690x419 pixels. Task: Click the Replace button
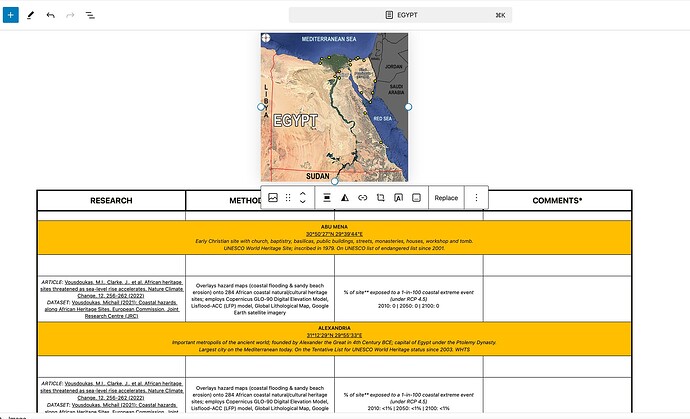coord(446,198)
